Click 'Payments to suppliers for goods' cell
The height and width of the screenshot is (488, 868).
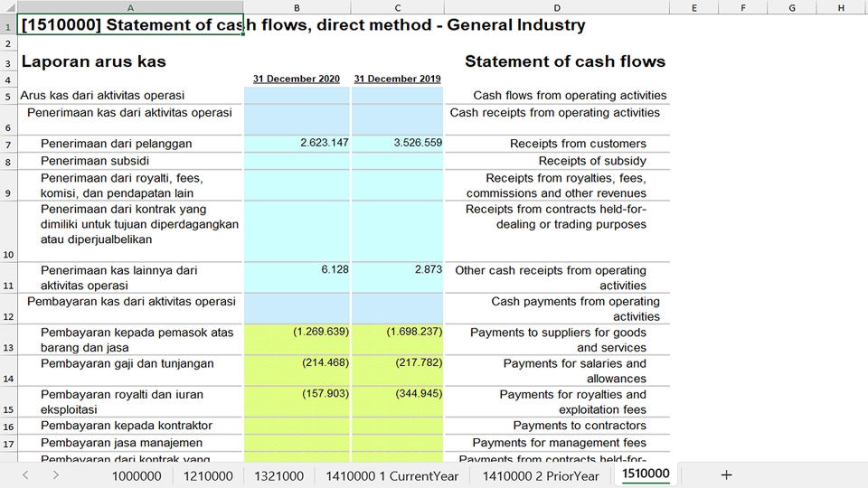pos(557,340)
